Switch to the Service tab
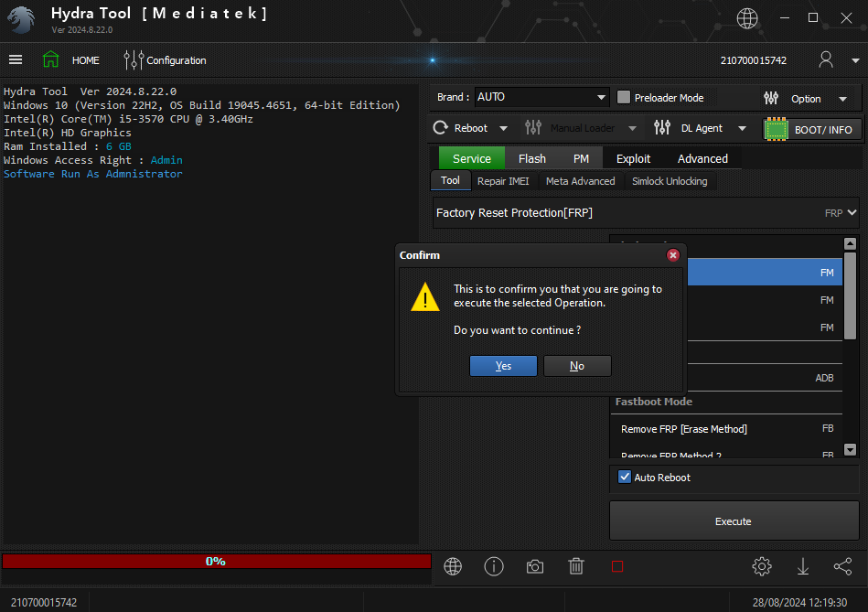 [472, 158]
